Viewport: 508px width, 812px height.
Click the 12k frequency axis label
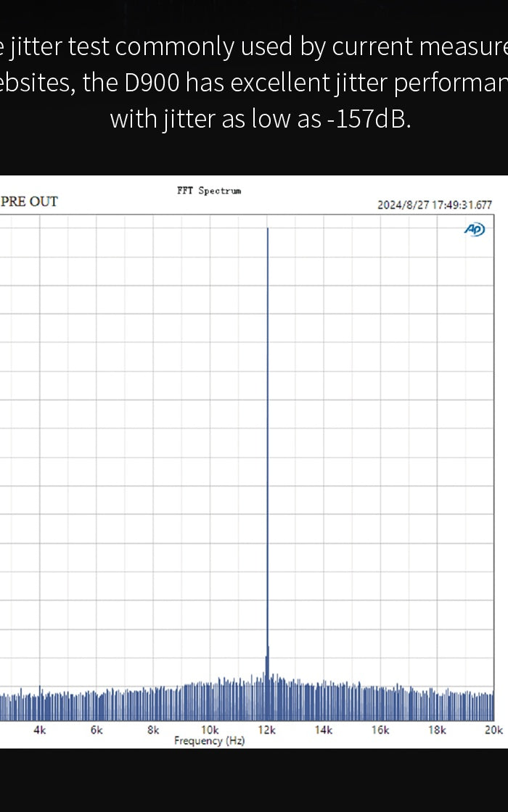point(267,730)
